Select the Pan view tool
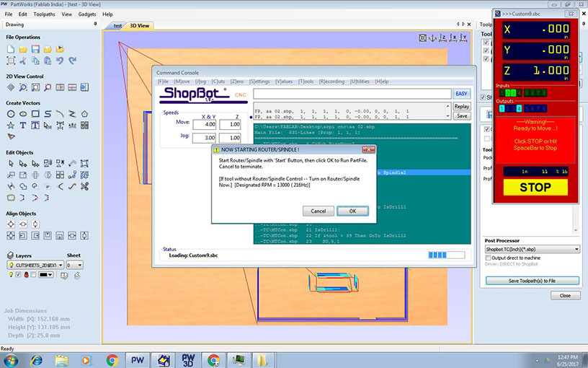The width and height of the screenshot is (588, 368). pyautogui.click(x=11, y=87)
